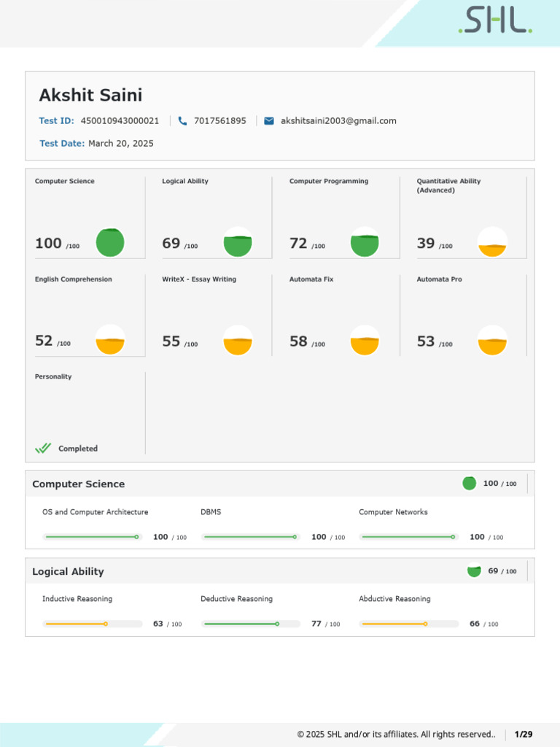The width and height of the screenshot is (560, 747).
Task: Click the Personality Completed double-check icon
Action: pyautogui.click(x=43, y=449)
